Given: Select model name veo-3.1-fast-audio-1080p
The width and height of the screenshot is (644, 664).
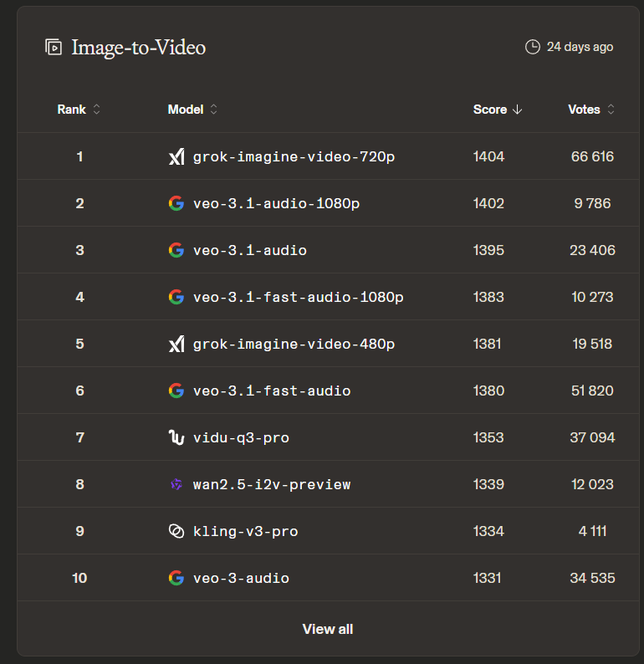Looking at the screenshot, I should 298,297.
